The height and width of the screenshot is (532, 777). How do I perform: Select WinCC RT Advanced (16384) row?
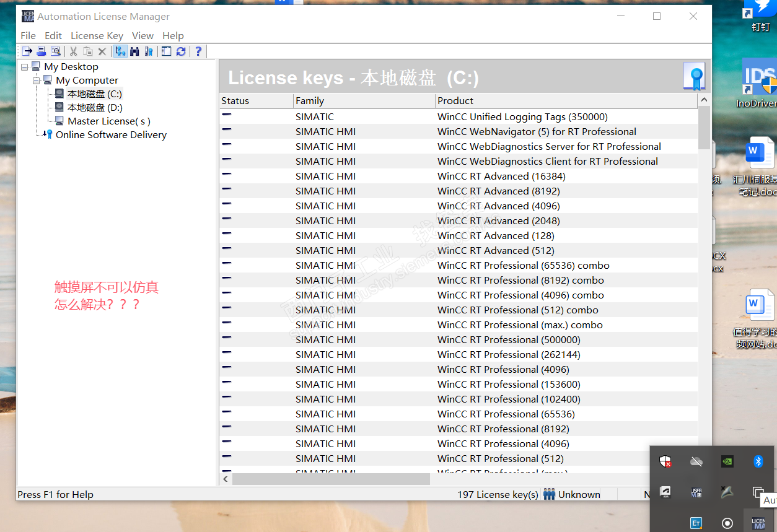(x=459, y=176)
